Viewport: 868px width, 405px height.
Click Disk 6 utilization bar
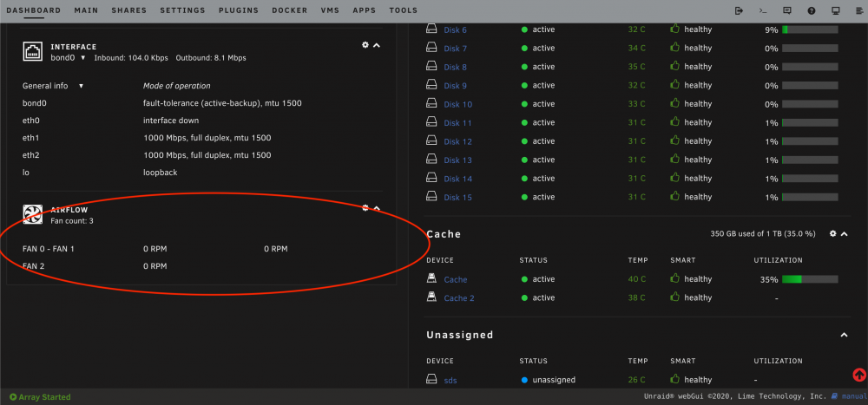(x=810, y=29)
